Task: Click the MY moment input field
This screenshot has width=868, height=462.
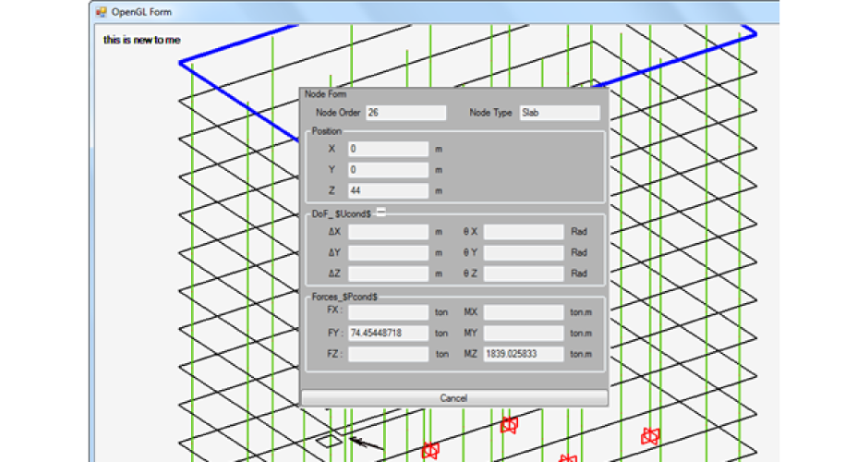Action: tap(524, 333)
